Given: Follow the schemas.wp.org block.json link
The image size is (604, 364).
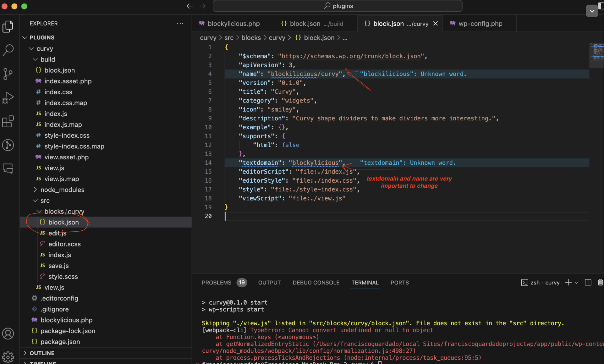Looking at the screenshot, I should point(351,56).
